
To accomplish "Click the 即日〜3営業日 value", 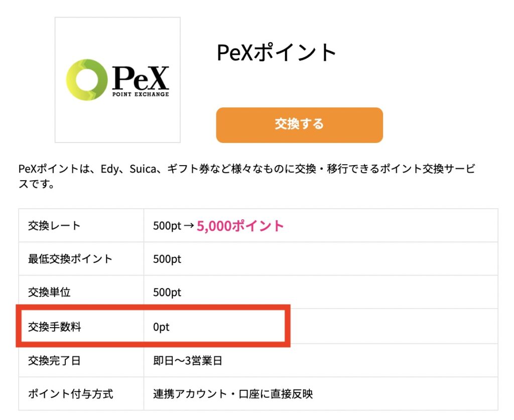I will 187,361.
